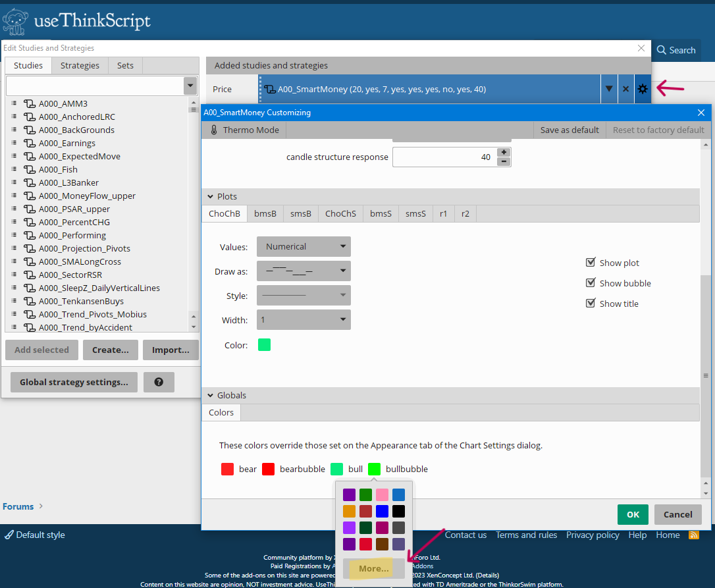Pick the pink swatch in the palette
Screen dimensions: 715x588
coord(382,495)
